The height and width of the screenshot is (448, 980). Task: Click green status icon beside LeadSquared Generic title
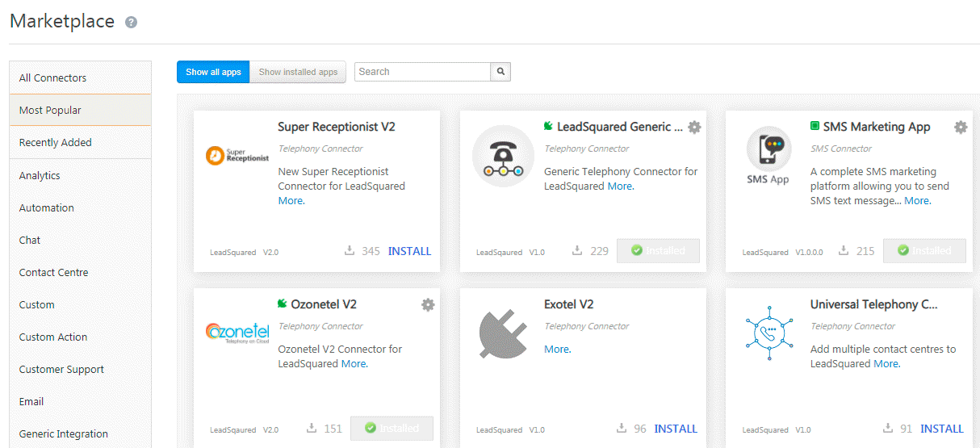549,126
